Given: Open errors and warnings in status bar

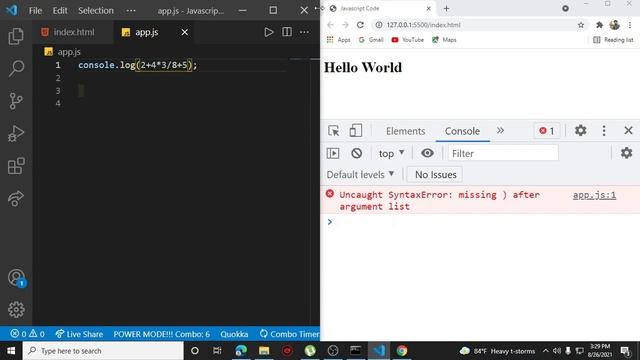Looking at the screenshot, I should (x=27, y=334).
